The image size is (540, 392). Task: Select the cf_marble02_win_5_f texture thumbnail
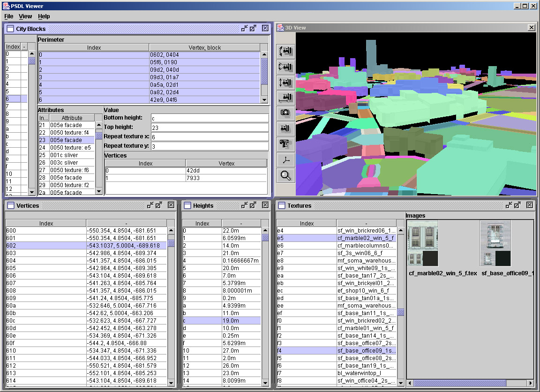click(x=423, y=244)
